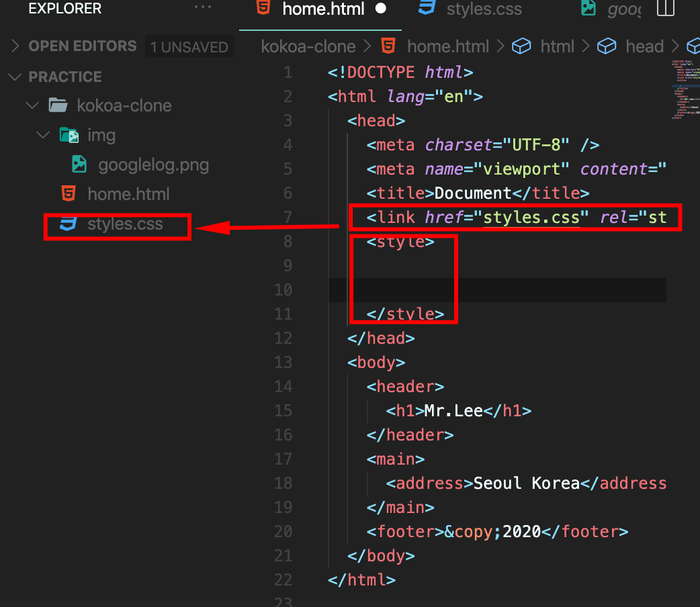Image resolution: width=700 pixels, height=607 pixels.
Task: Click the HTML5 icon on home.html tab
Action: coord(263,7)
